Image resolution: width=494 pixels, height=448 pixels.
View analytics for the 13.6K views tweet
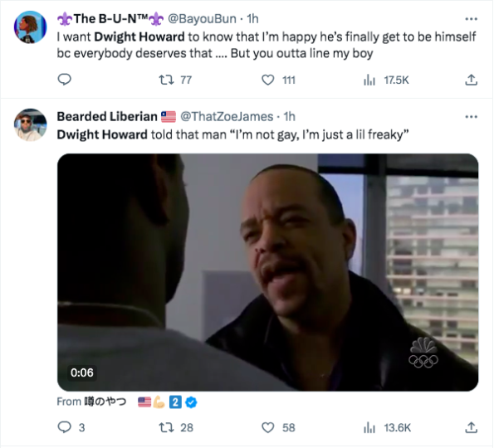[387, 427]
